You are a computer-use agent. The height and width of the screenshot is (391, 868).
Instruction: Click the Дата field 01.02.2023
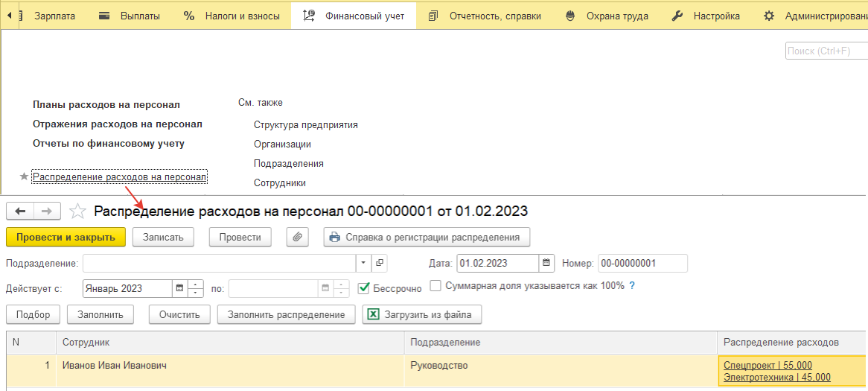498,263
